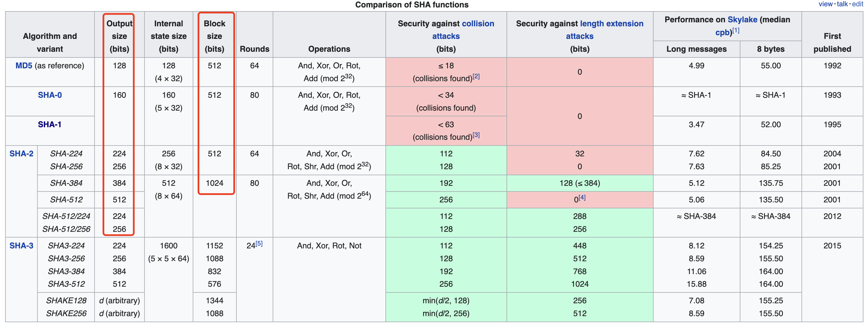Jump to footnote reference [2]
The width and height of the screenshot is (868, 323).
[x=476, y=77]
